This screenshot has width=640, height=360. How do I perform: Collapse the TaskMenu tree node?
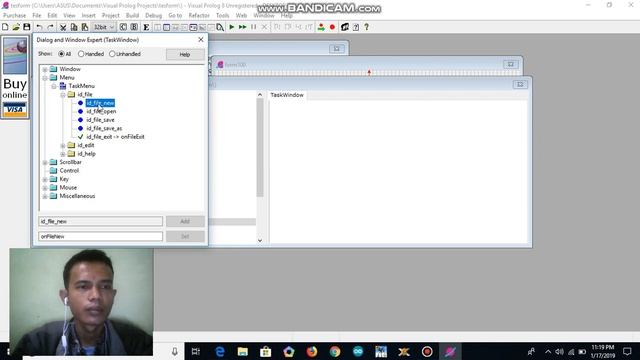pyautogui.click(x=54, y=86)
